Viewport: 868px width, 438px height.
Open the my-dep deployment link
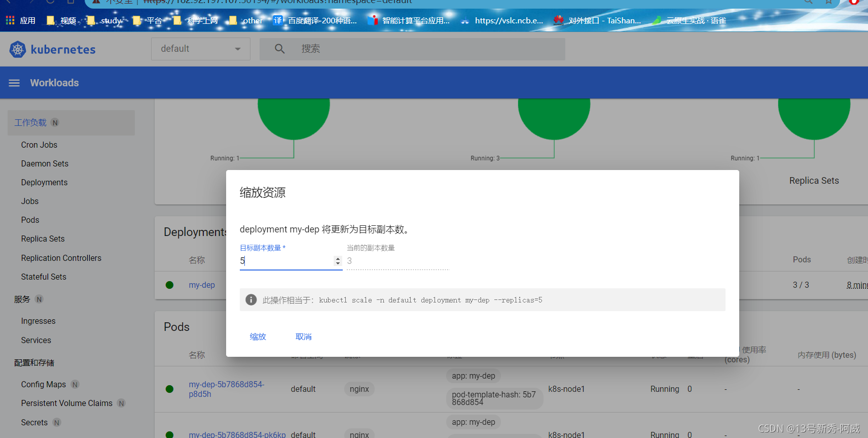[202, 285]
